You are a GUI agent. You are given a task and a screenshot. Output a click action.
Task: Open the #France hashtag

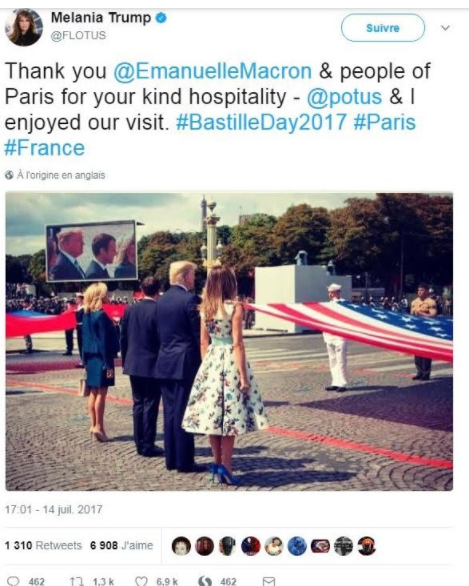coord(44,148)
